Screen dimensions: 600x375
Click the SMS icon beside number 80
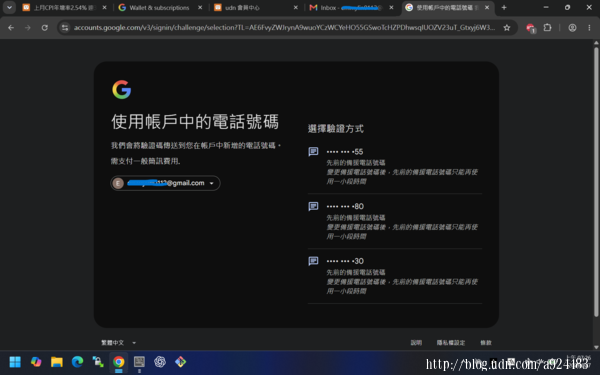coord(313,206)
